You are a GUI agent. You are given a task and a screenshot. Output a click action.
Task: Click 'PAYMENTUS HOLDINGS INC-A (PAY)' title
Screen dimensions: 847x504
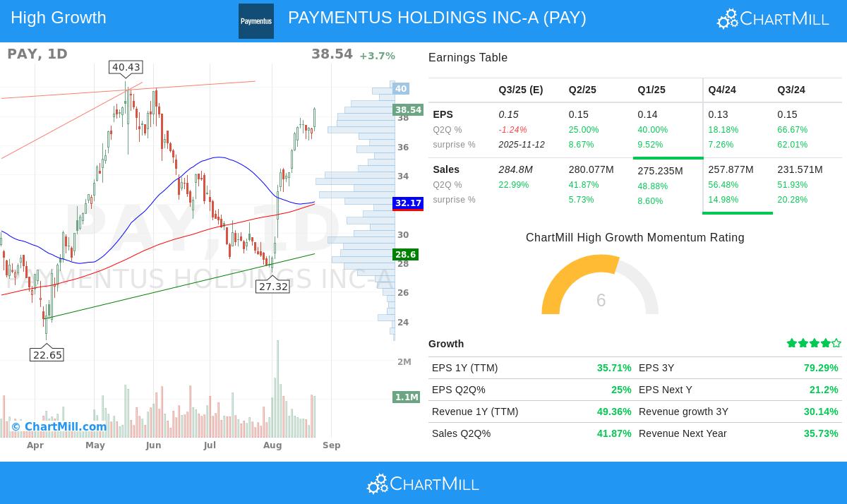[437, 18]
